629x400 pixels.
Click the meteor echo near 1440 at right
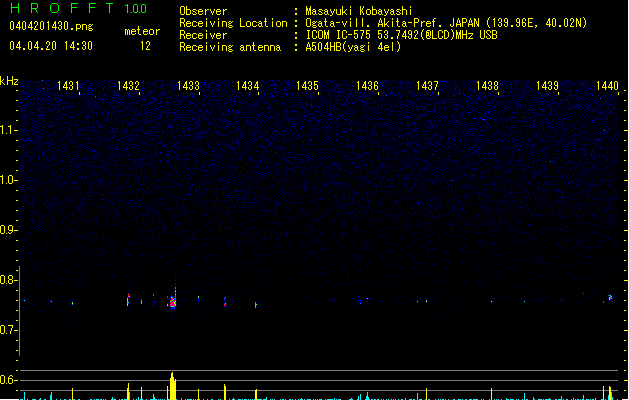click(x=610, y=297)
